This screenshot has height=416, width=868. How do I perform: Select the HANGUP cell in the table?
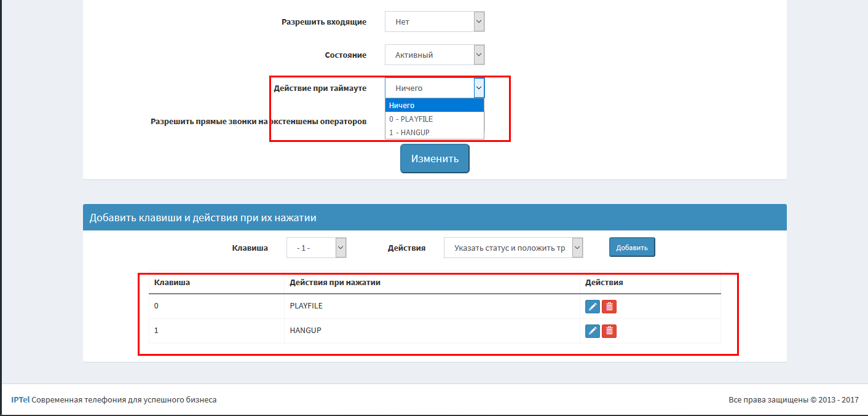(306, 331)
